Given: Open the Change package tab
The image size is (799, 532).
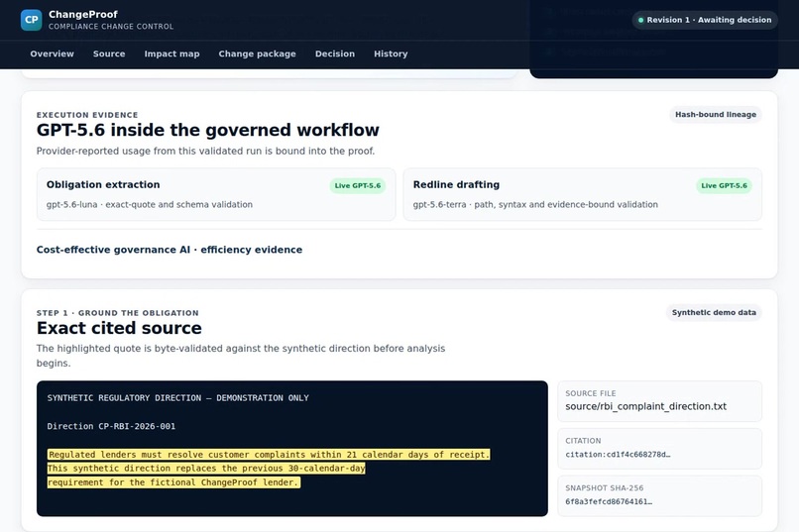Looking at the screenshot, I should [x=258, y=53].
